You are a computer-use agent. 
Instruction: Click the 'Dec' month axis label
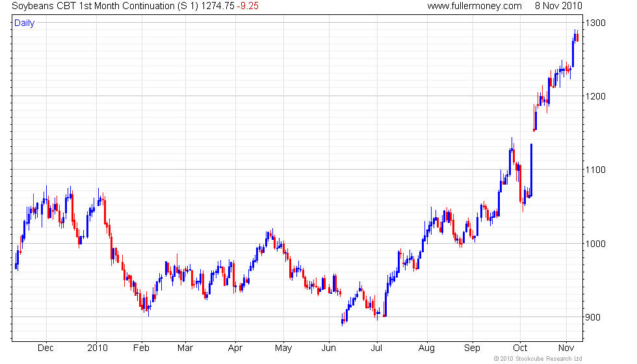(45, 348)
